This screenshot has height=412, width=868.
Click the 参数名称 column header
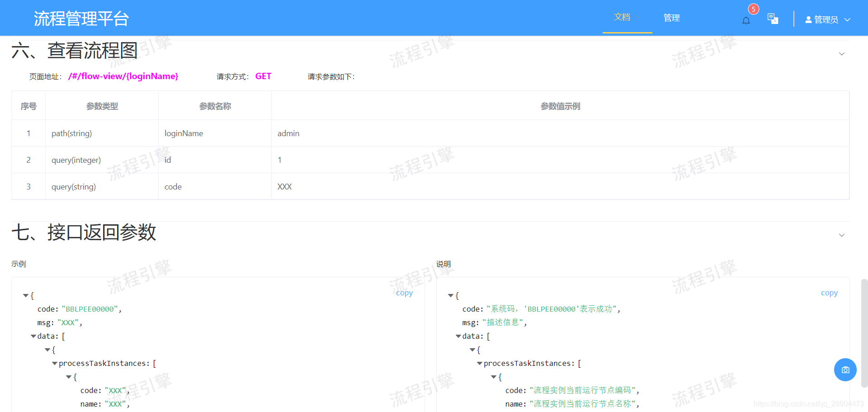(215, 106)
